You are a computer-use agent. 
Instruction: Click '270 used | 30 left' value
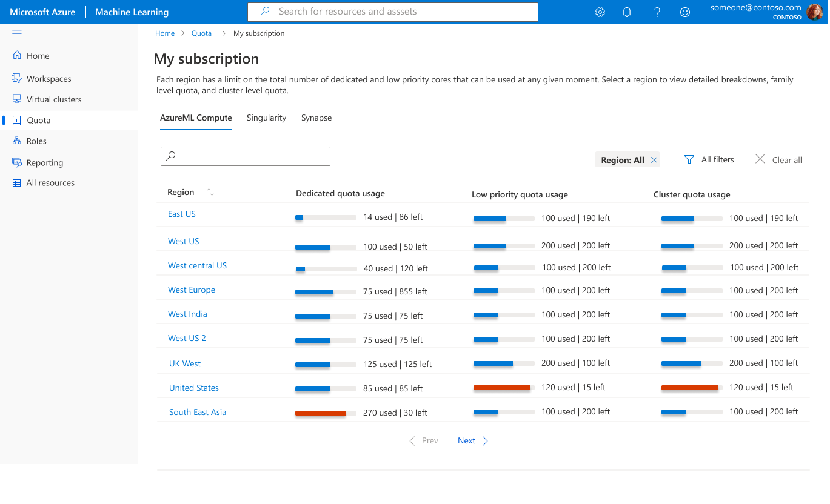[x=395, y=413]
